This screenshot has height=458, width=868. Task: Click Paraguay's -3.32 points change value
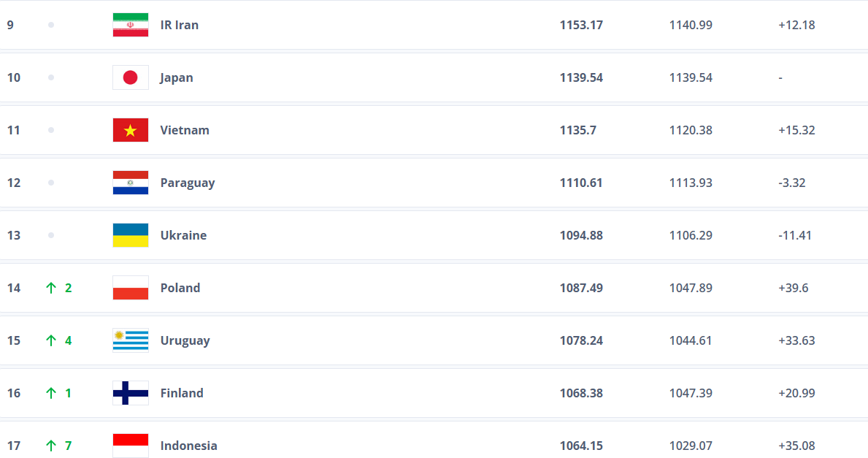792,183
